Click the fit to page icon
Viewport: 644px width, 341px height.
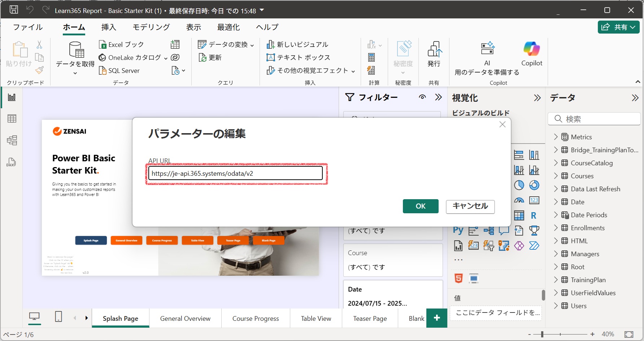(x=629, y=335)
